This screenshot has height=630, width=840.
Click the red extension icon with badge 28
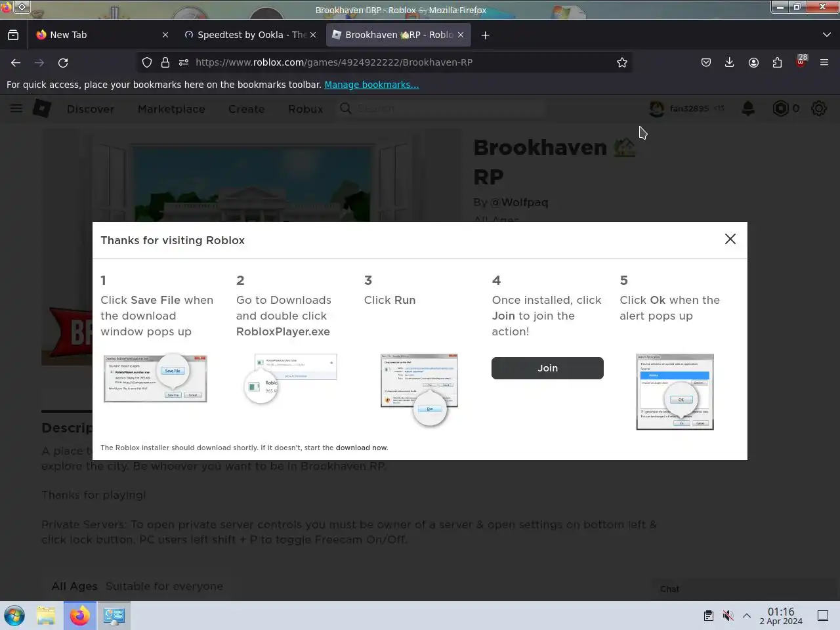[801, 62]
